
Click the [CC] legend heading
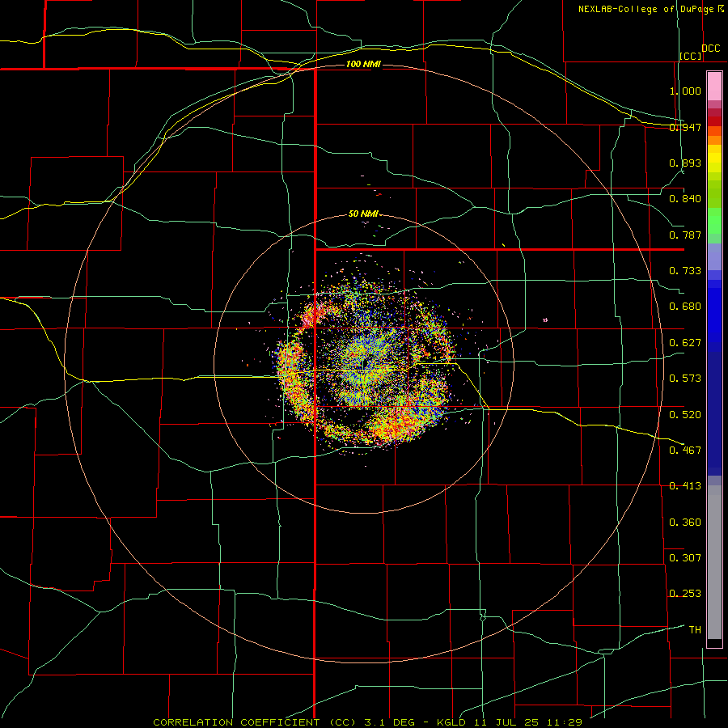coord(691,56)
